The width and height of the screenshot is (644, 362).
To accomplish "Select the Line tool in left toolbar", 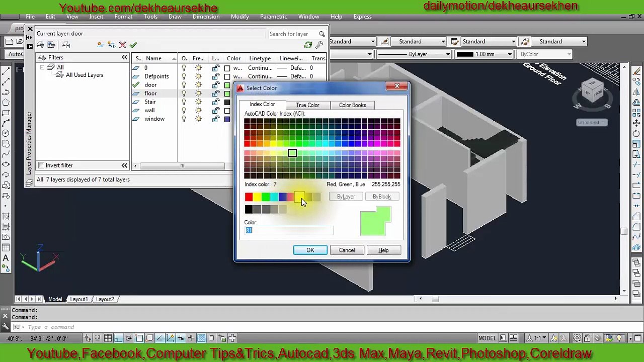I will click(x=6, y=71).
